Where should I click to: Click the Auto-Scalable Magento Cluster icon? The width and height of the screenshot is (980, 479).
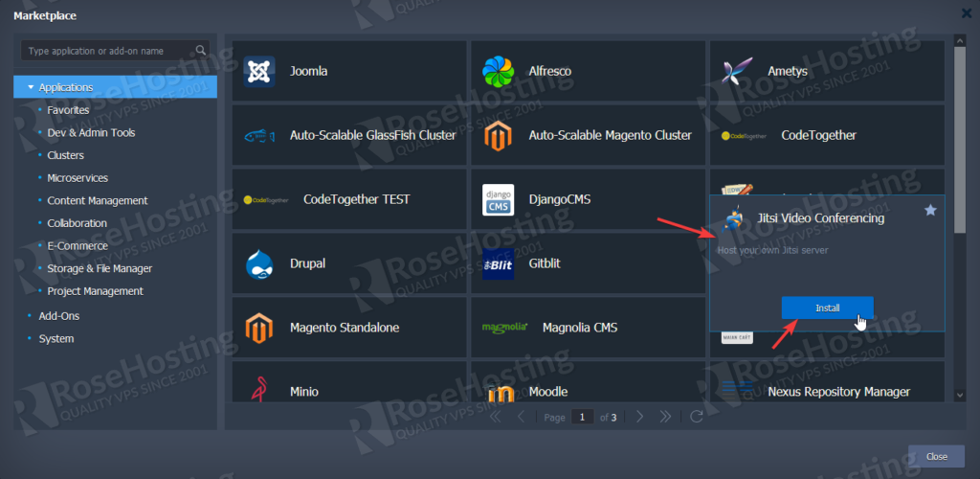498,136
